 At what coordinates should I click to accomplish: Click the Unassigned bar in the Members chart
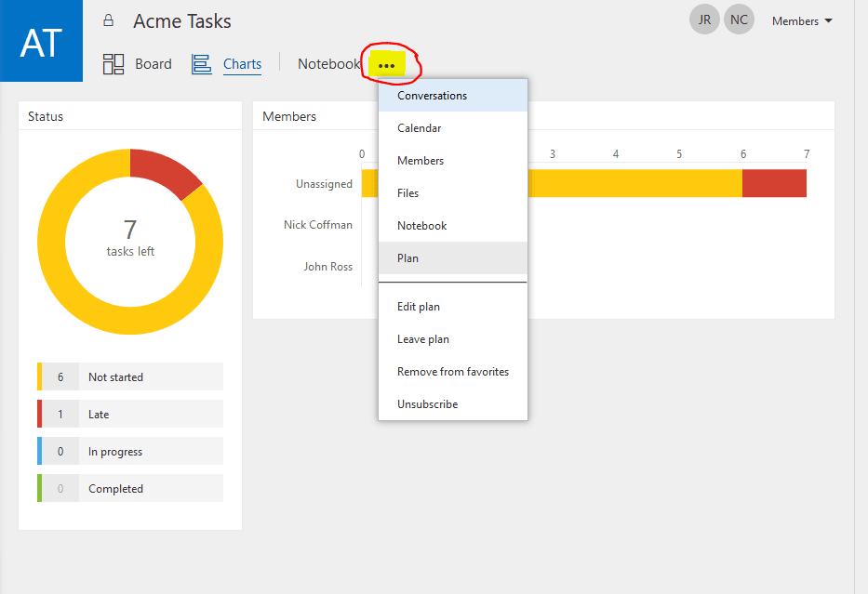point(651,183)
